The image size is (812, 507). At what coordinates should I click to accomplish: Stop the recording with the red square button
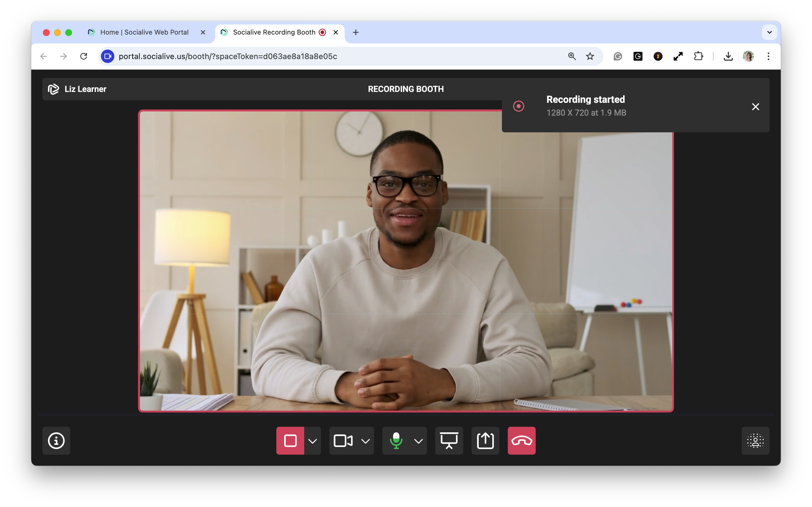coord(290,441)
